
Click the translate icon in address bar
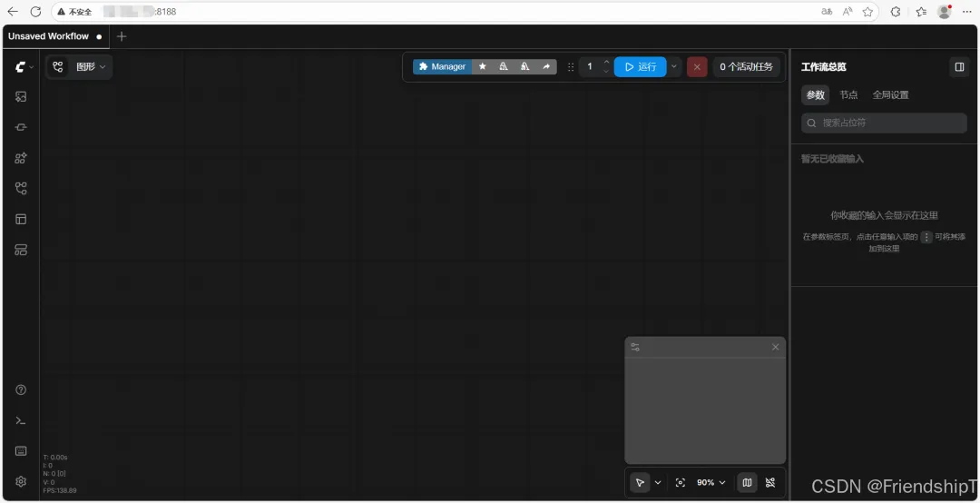click(x=827, y=11)
